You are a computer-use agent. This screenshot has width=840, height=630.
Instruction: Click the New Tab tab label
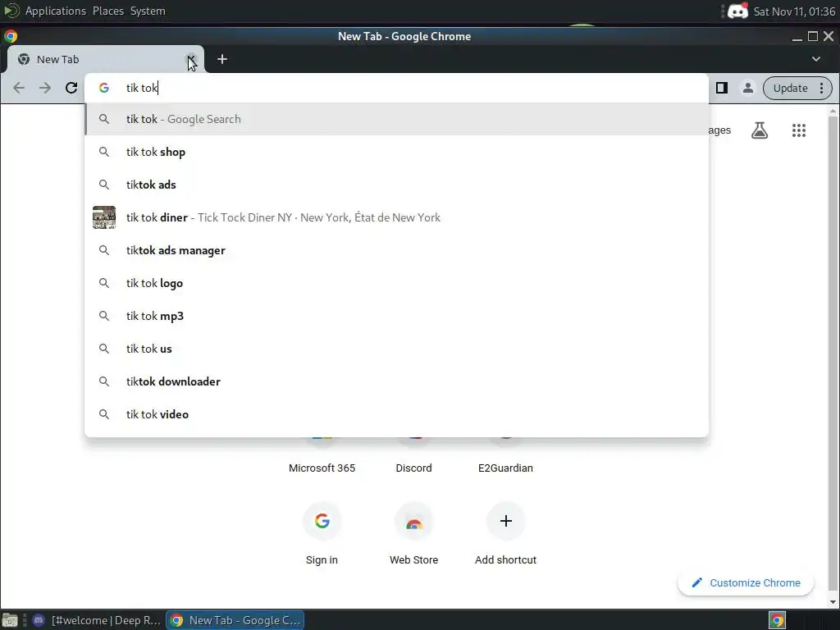point(58,59)
